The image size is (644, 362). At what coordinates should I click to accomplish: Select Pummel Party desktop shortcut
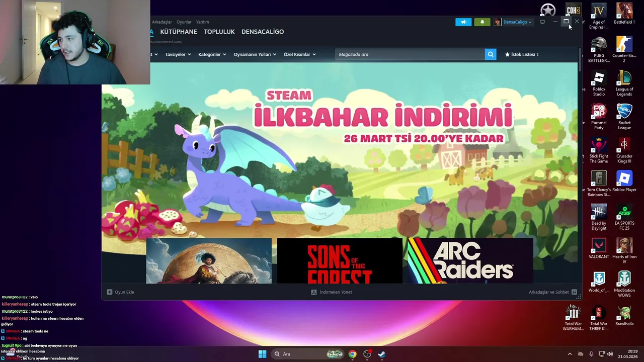pos(599,117)
